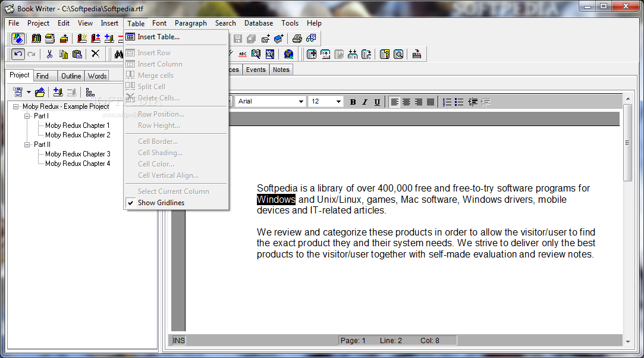Collapse the Moby Redux - Example Project node

[x=16, y=106]
